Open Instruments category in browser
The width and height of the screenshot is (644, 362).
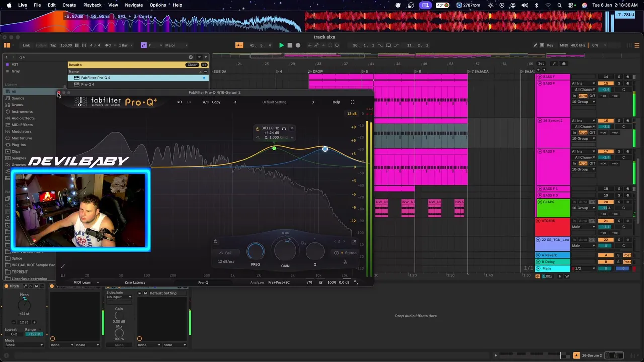(x=22, y=111)
